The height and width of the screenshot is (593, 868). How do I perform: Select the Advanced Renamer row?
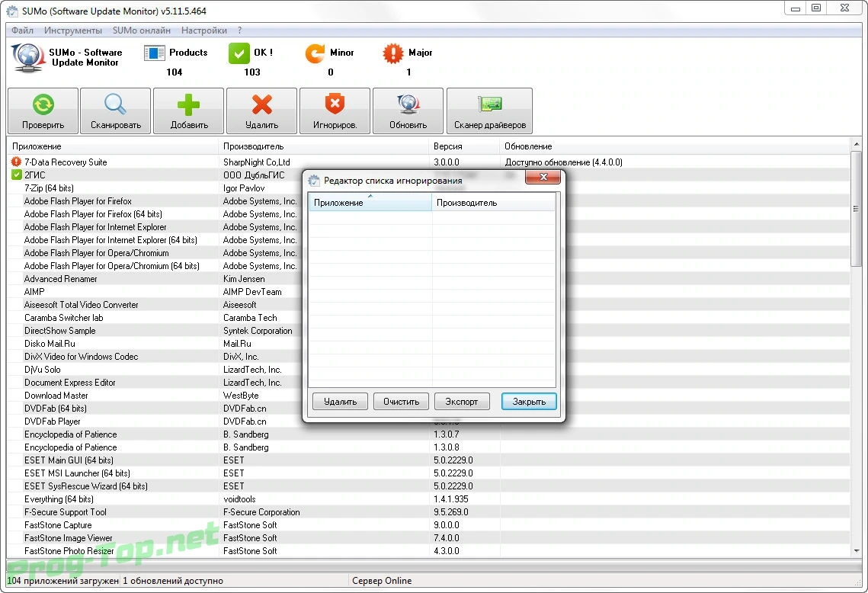coord(428,278)
